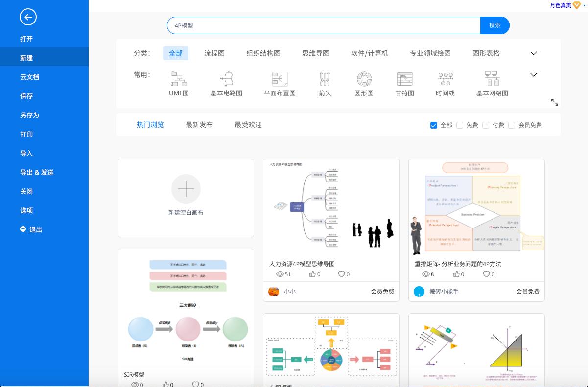Check the 免费 filter checkbox
The height and width of the screenshot is (387, 588).
tap(460, 125)
